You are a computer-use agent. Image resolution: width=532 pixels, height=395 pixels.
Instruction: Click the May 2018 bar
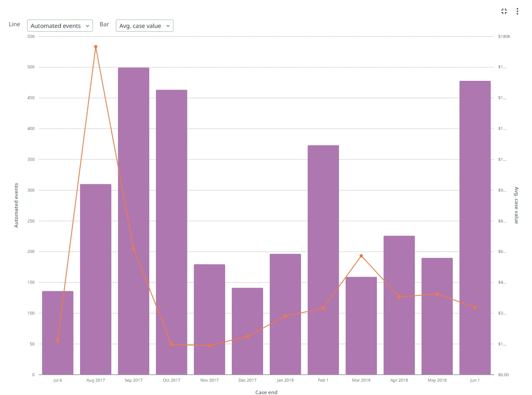[437, 316]
